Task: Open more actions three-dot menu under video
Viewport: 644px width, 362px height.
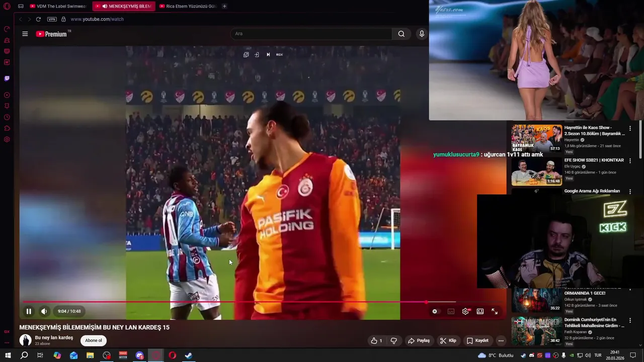Action: [x=501, y=340]
